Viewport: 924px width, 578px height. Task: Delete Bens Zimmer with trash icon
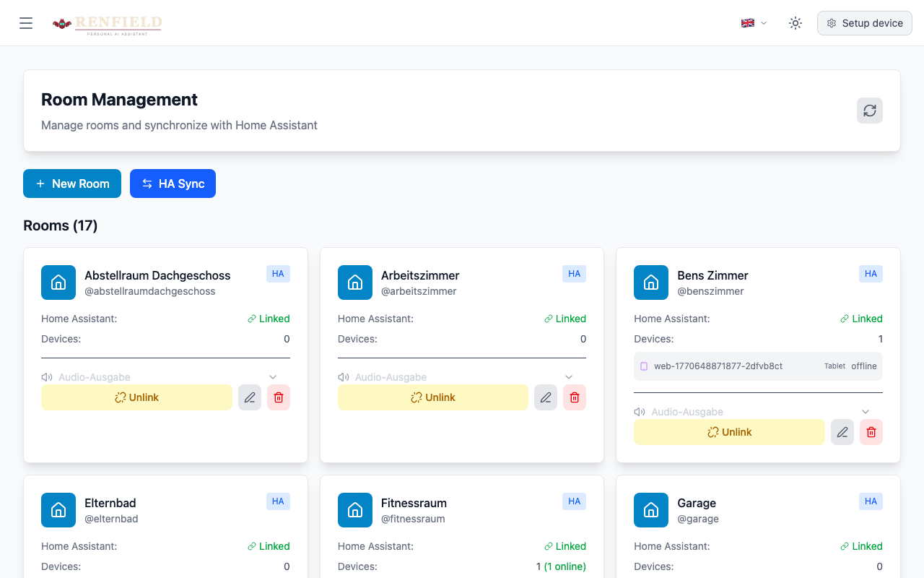click(x=871, y=432)
